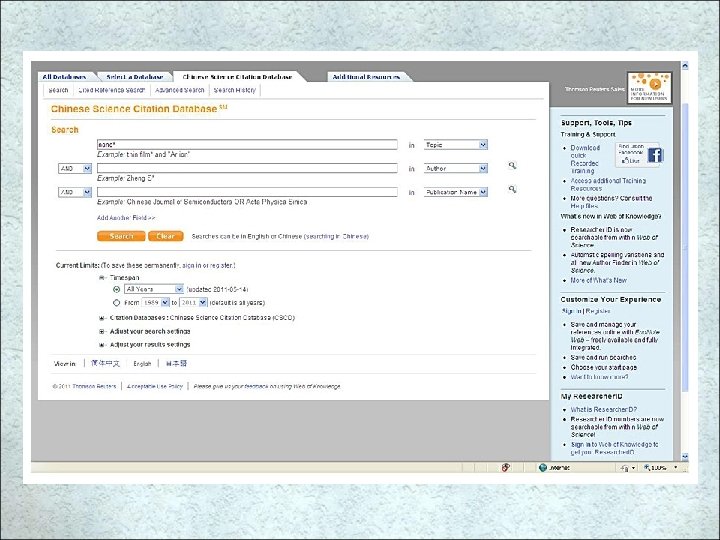Open the first AND operator dropdown
720x540 pixels.
pyautogui.click(x=75, y=169)
